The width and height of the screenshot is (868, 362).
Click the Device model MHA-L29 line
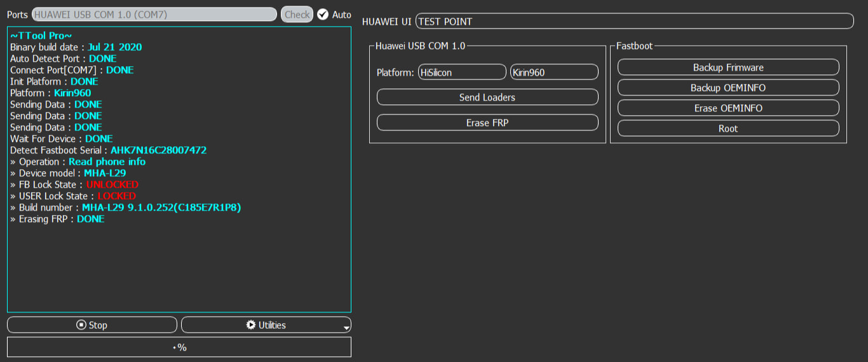[68, 173]
